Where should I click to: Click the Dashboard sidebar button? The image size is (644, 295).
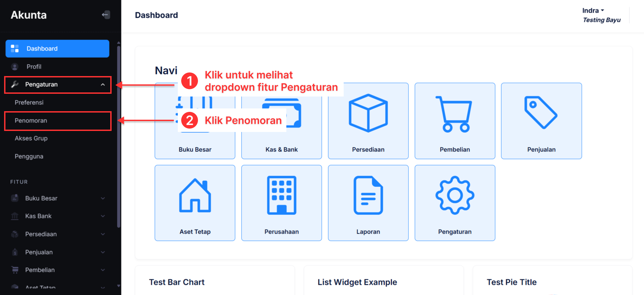click(57, 49)
